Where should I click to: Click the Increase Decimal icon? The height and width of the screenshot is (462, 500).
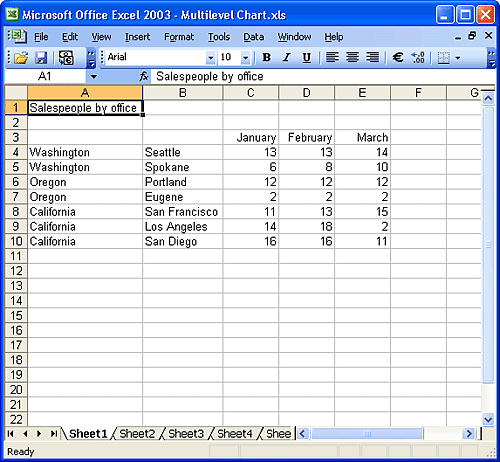coord(418,58)
